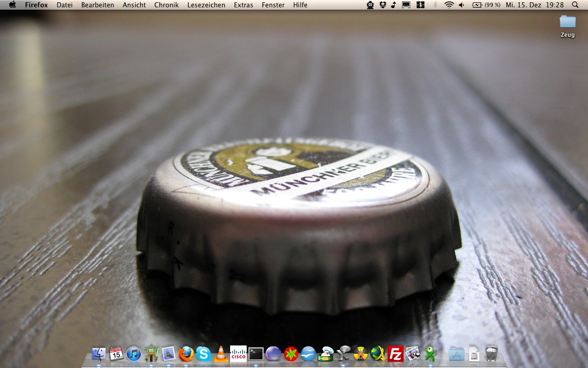
Task: Open Terminal from the dock
Action: pyautogui.click(x=256, y=354)
